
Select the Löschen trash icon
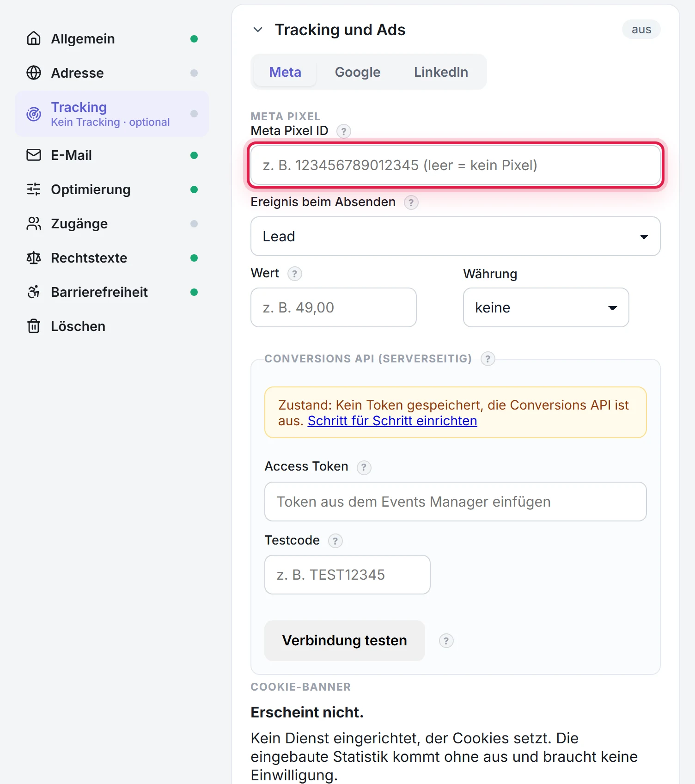point(34,326)
